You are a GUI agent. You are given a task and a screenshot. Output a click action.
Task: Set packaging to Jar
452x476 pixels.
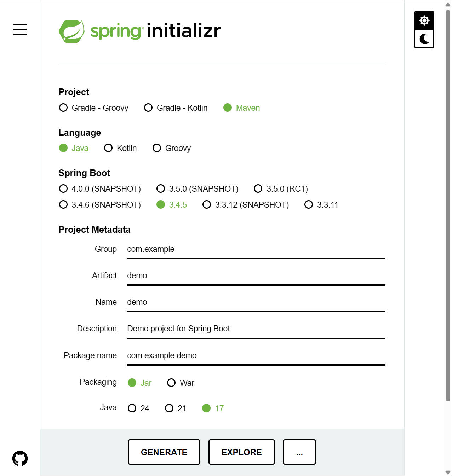(x=140, y=383)
